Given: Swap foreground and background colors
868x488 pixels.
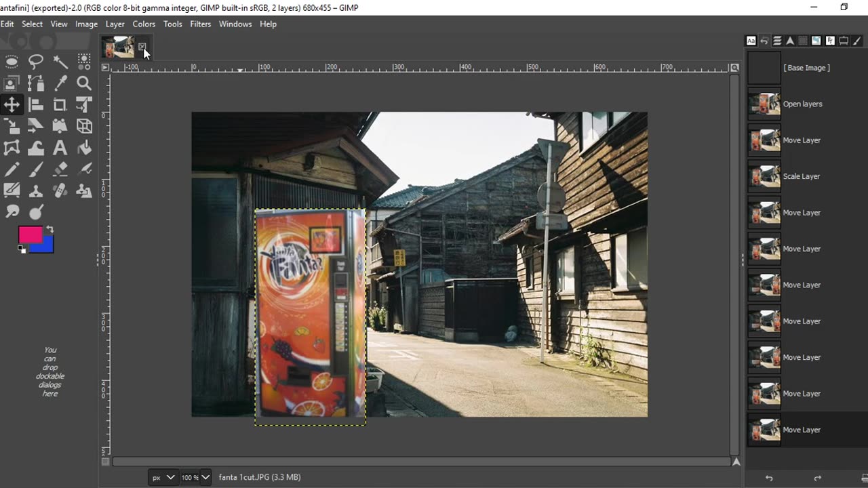Looking at the screenshot, I should [x=50, y=230].
